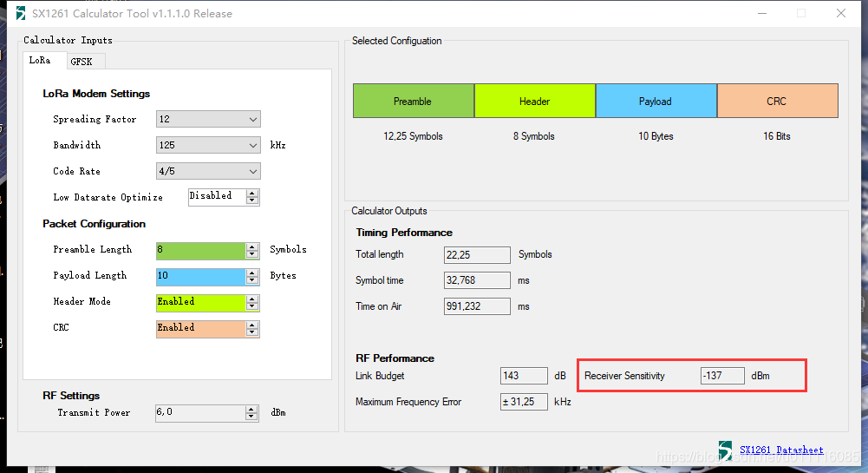
Task: Click the green Preamble block
Action: [x=414, y=101]
